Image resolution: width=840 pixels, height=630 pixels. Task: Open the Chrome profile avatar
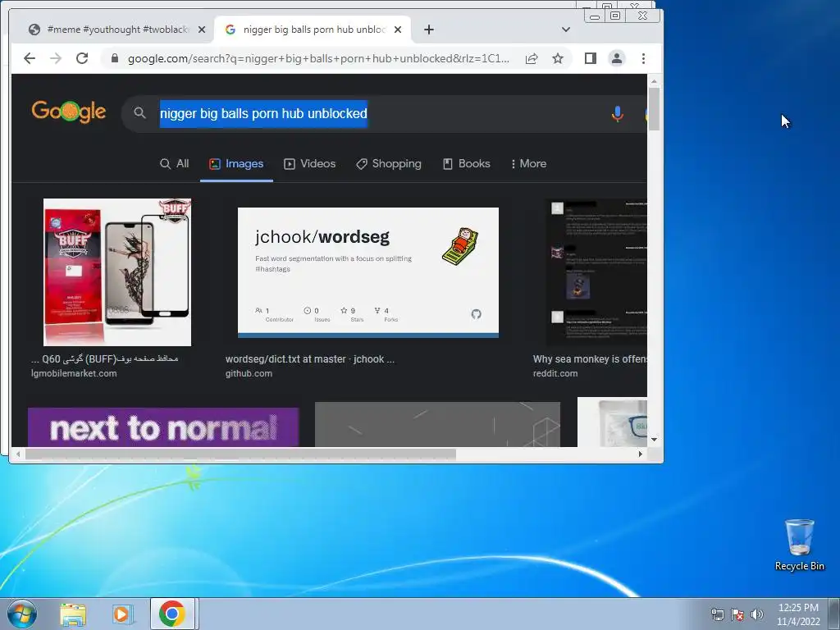[x=617, y=58]
